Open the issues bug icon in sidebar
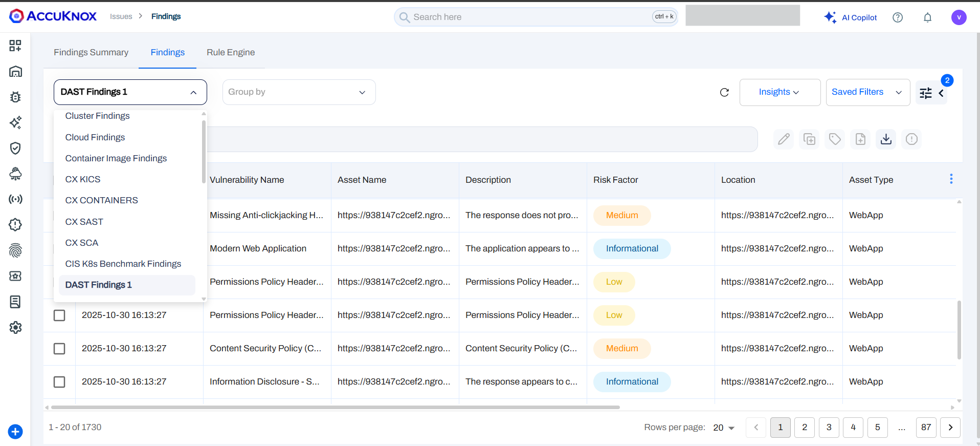This screenshot has height=446, width=980. 15,97
